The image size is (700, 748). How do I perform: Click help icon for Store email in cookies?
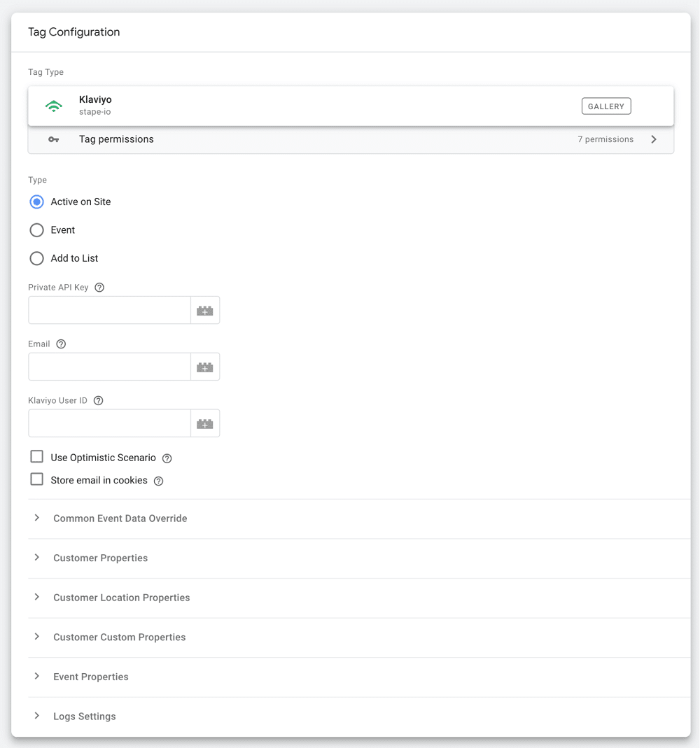pyautogui.click(x=159, y=481)
